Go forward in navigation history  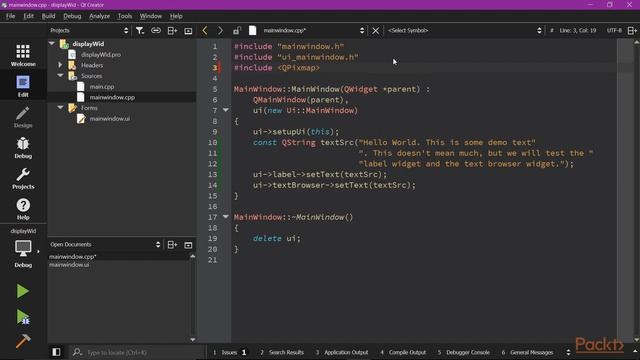[x=220, y=30]
